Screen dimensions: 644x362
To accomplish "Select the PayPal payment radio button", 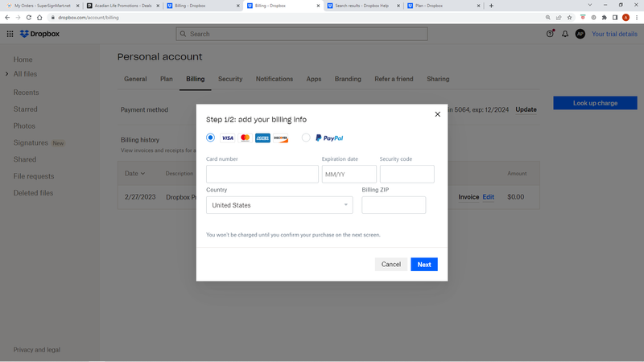I will tap(306, 138).
